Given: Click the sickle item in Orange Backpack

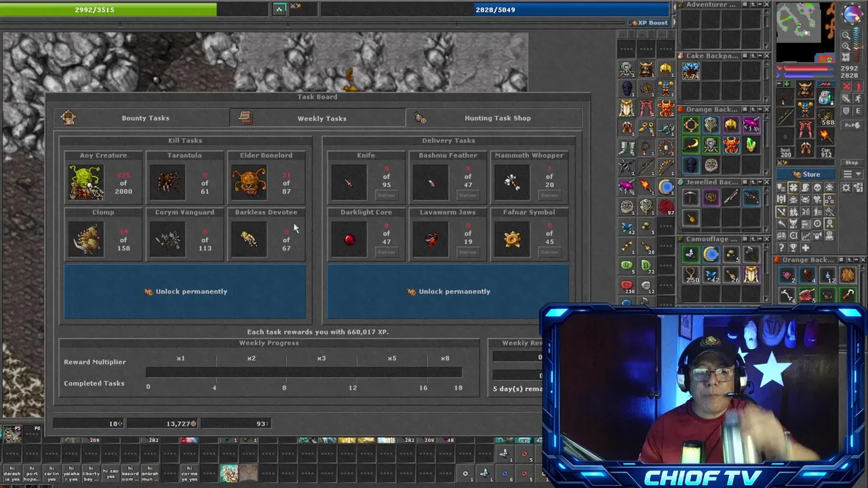Looking at the screenshot, I should point(691,144).
